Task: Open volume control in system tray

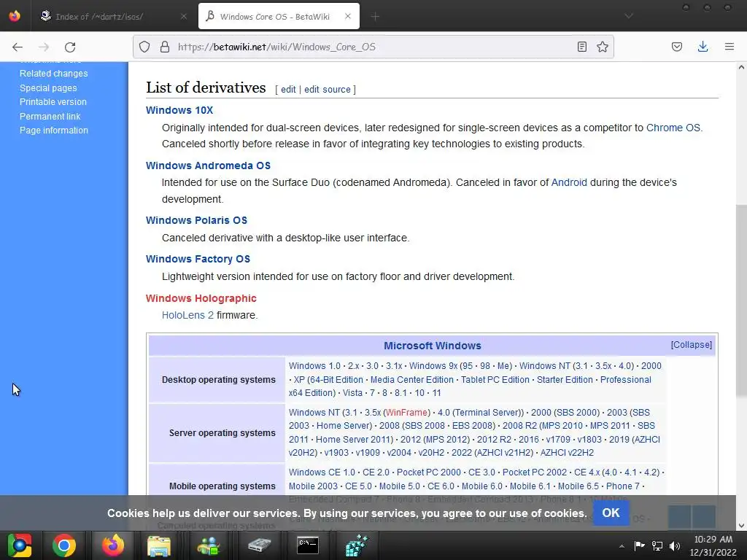Action: click(674, 546)
